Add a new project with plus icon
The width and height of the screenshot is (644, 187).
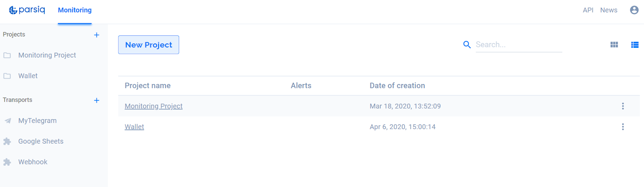[97, 35]
